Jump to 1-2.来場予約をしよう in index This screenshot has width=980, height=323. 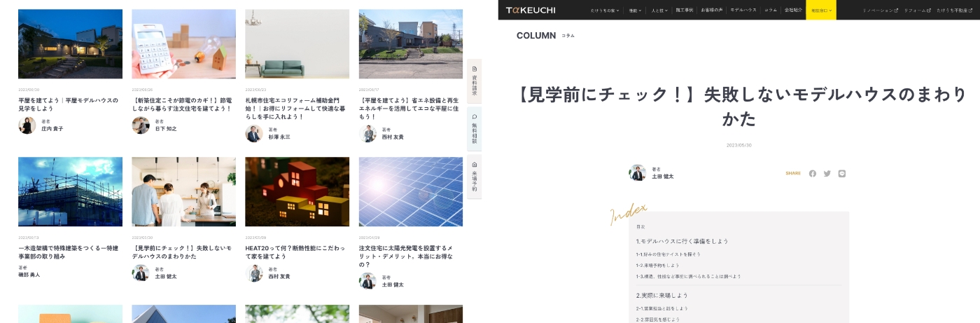(658, 266)
